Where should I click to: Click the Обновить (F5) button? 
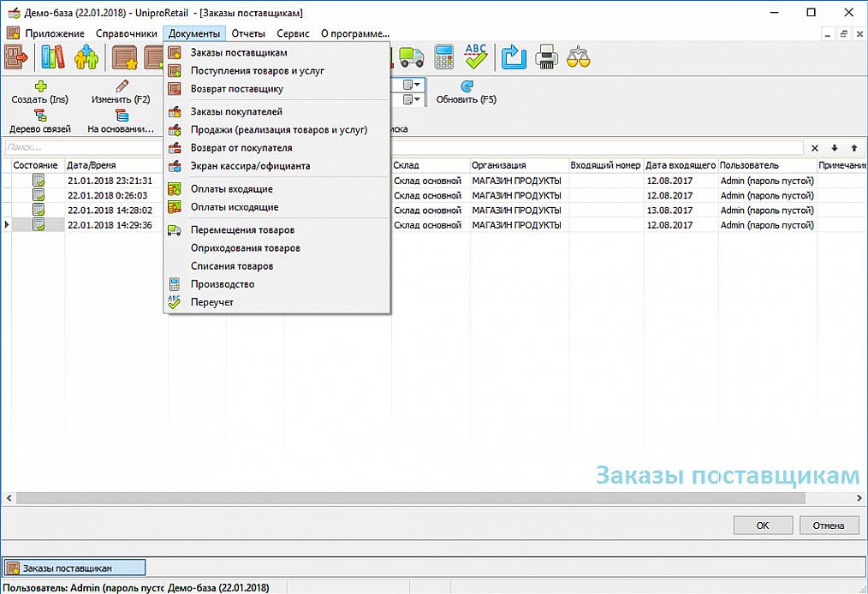pos(467,92)
